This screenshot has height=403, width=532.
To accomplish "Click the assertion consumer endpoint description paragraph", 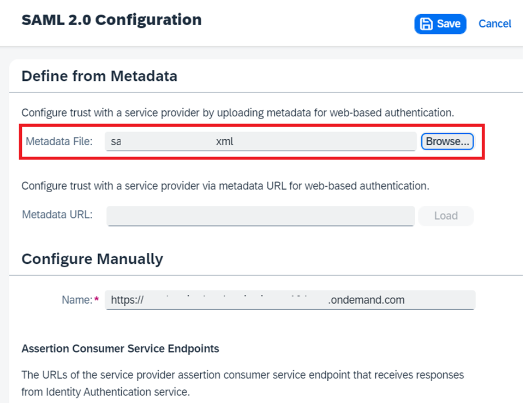I will point(243,383).
